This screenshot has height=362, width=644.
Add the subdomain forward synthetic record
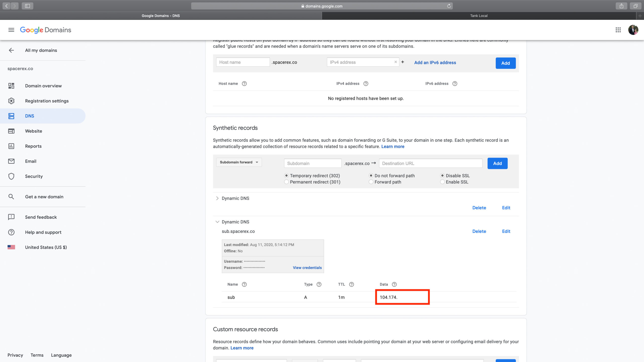pyautogui.click(x=497, y=163)
